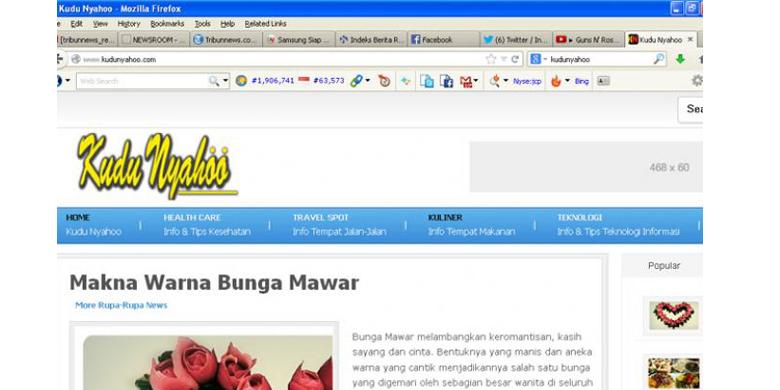The width and height of the screenshot is (780, 390).
Task: Open the History menu
Action: [129, 23]
